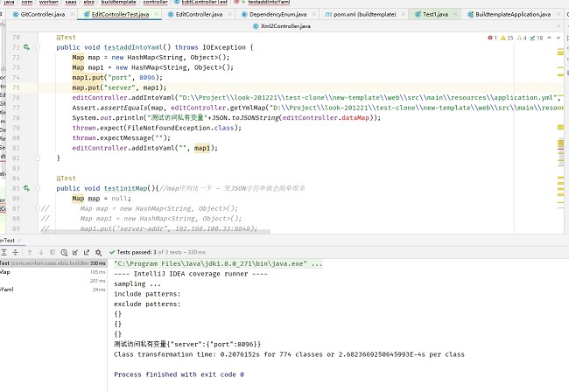The width and height of the screenshot is (569, 392).
Task: Click the yellow warnings count 35 indicator
Action: click(x=509, y=38)
